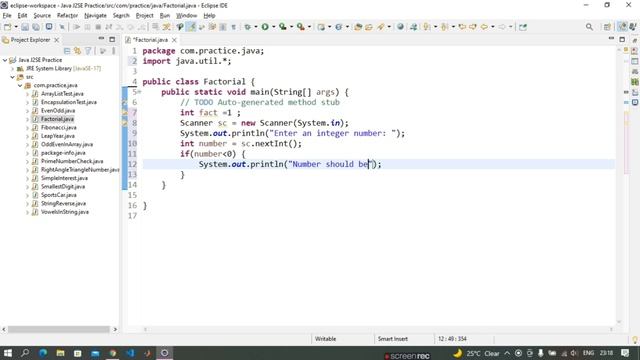Click the Search flashlight toolbar icon
The width and height of the screenshot is (640, 360).
tap(381, 27)
